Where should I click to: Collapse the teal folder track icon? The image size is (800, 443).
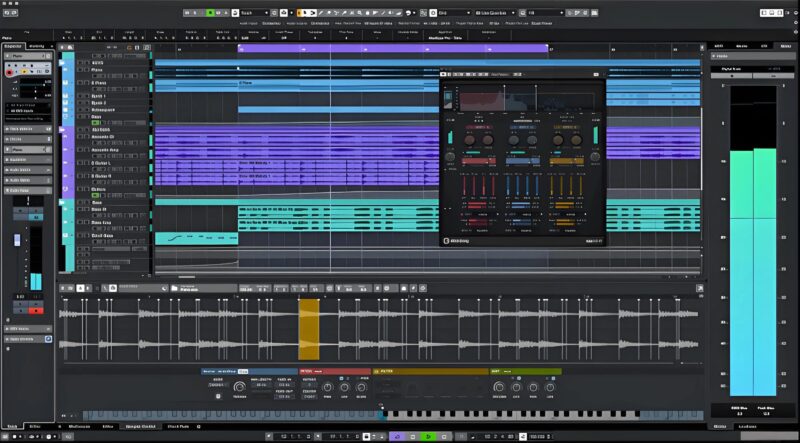click(x=63, y=203)
